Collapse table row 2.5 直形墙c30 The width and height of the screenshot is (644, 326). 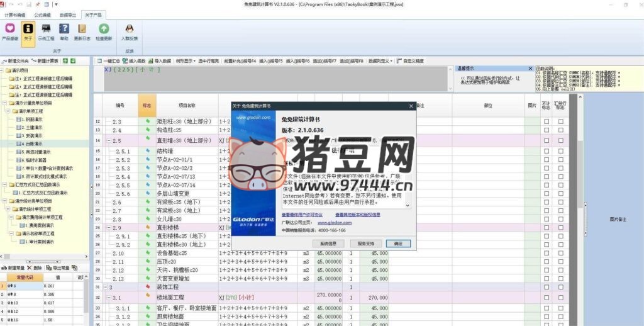(109, 140)
